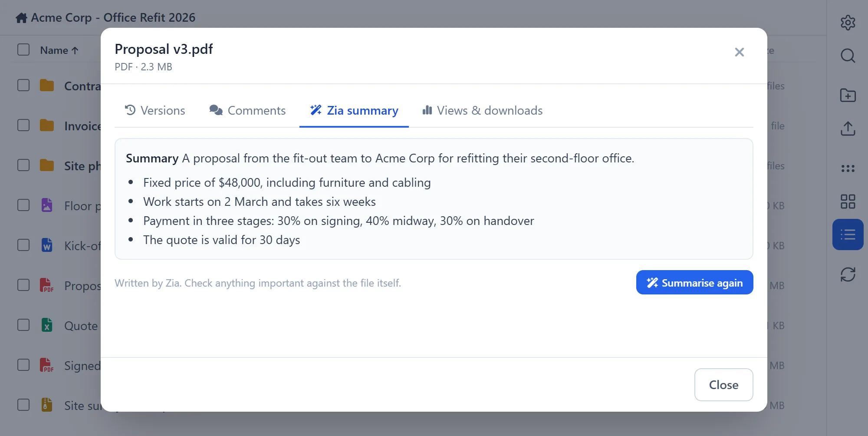Select the Zia summary tab
Viewport: 868px width, 436px height.
pyautogui.click(x=354, y=110)
